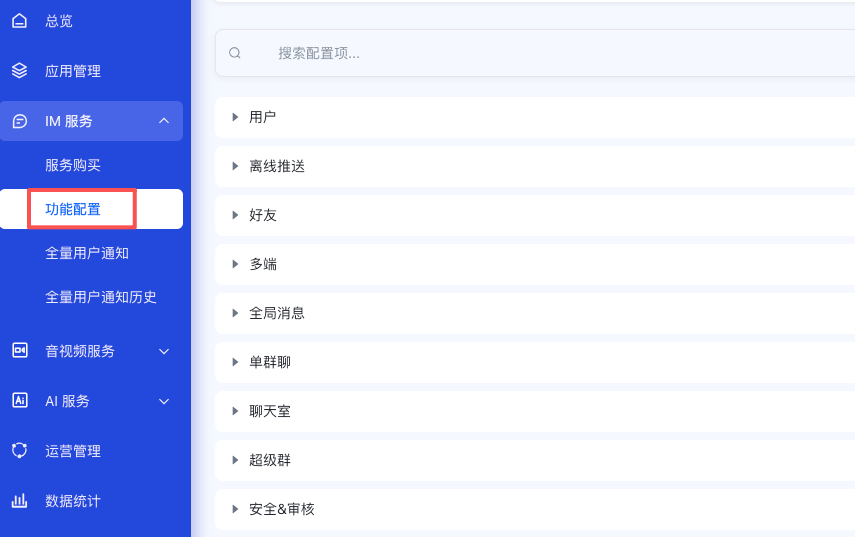Expand the 离线推送 settings section
Viewport: 855px width, 537px height.
276,166
